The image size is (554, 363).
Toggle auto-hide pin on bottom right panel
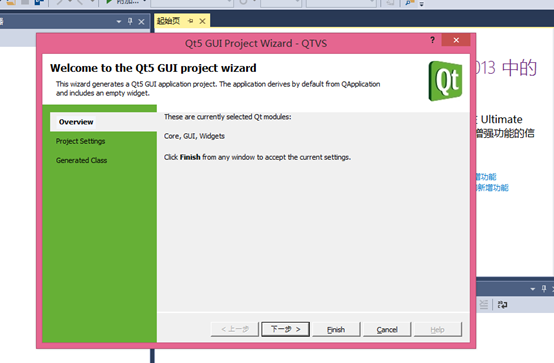pyautogui.click(x=544, y=289)
